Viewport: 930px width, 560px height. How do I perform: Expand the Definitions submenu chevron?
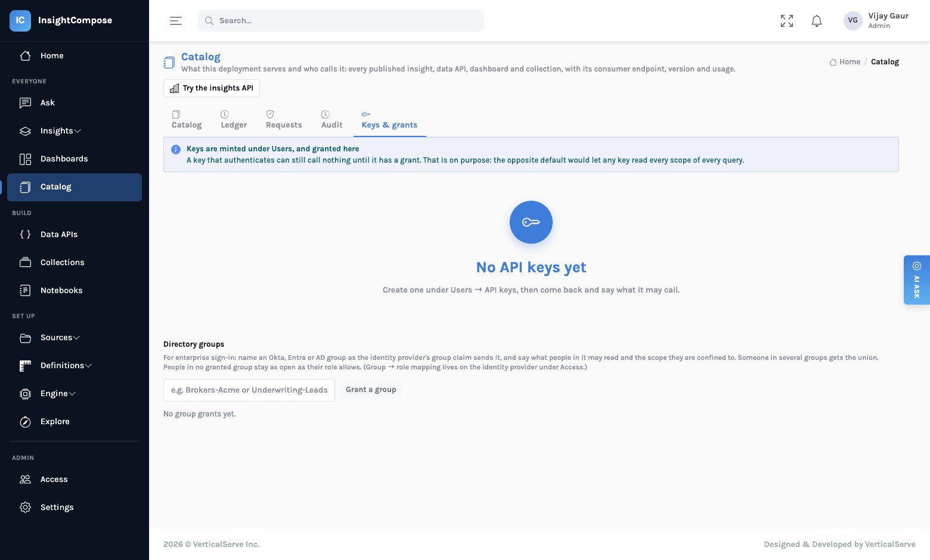[x=88, y=366]
